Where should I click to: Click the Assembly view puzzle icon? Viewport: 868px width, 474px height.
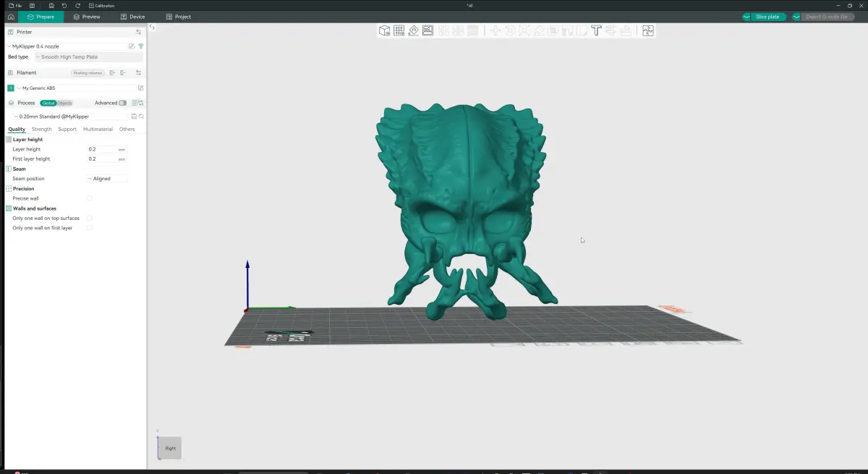click(648, 30)
